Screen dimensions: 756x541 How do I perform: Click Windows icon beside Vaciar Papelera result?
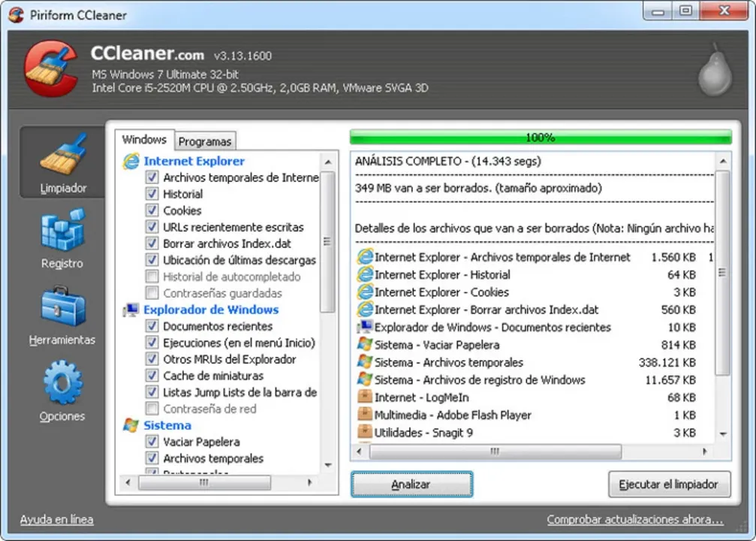pos(365,345)
